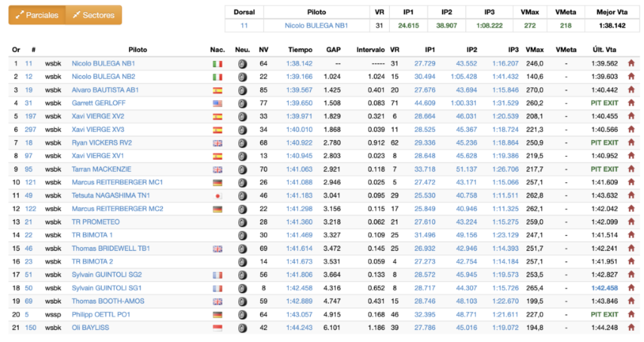The width and height of the screenshot is (644, 342).
Task: Click the tyre icon in Garrett GERLOFF row
Action: point(242,103)
